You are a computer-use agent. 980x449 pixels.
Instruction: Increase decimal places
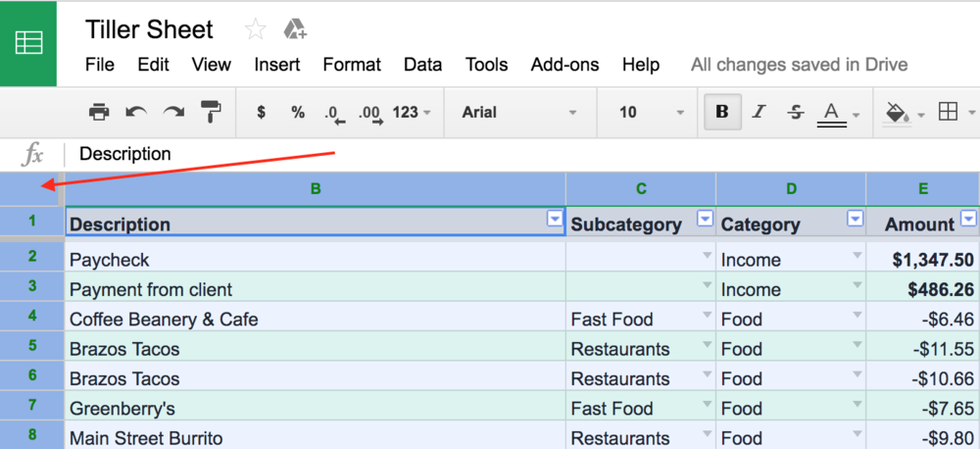[x=370, y=115]
